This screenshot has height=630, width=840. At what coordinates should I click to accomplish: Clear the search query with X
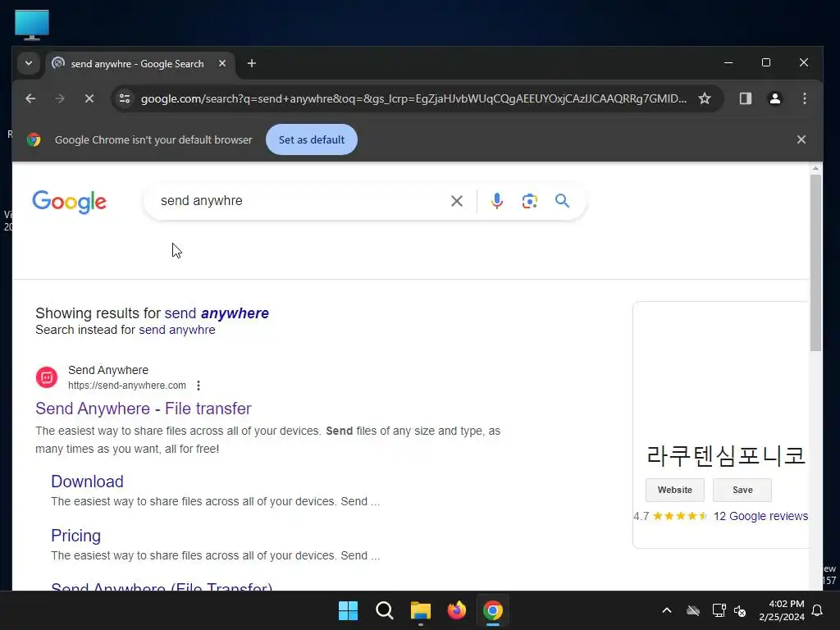click(x=456, y=201)
